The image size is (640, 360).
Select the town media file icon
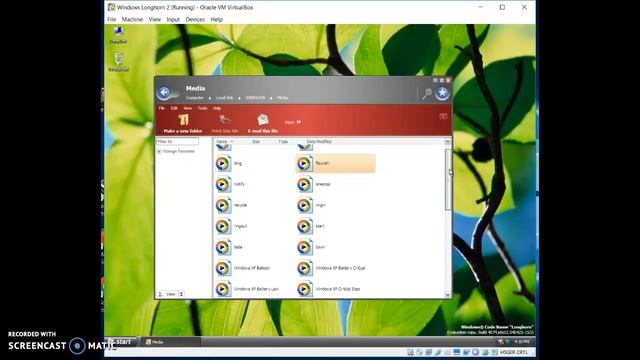304,247
